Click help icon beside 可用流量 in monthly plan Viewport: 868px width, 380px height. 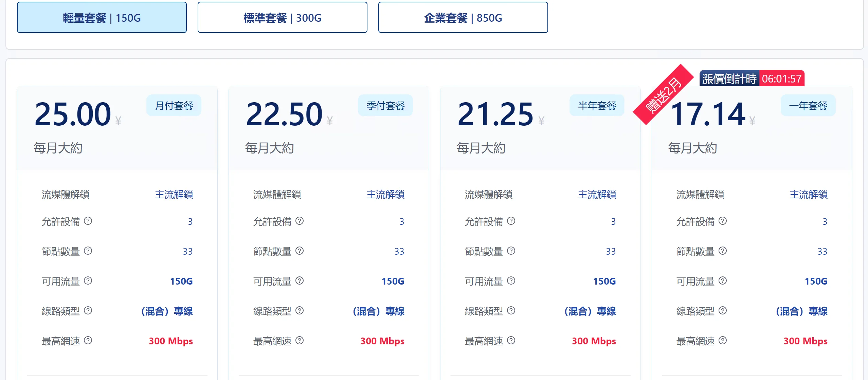[88, 281]
